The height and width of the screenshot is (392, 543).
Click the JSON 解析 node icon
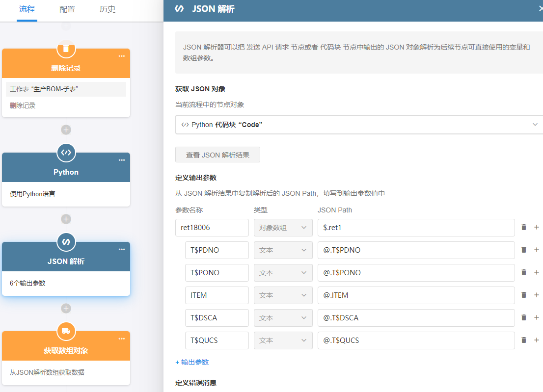tap(66, 242)
